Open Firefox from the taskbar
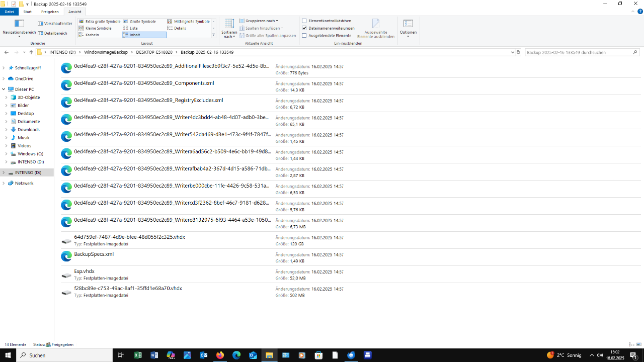644x362 pixels. (x=220, y=355)
